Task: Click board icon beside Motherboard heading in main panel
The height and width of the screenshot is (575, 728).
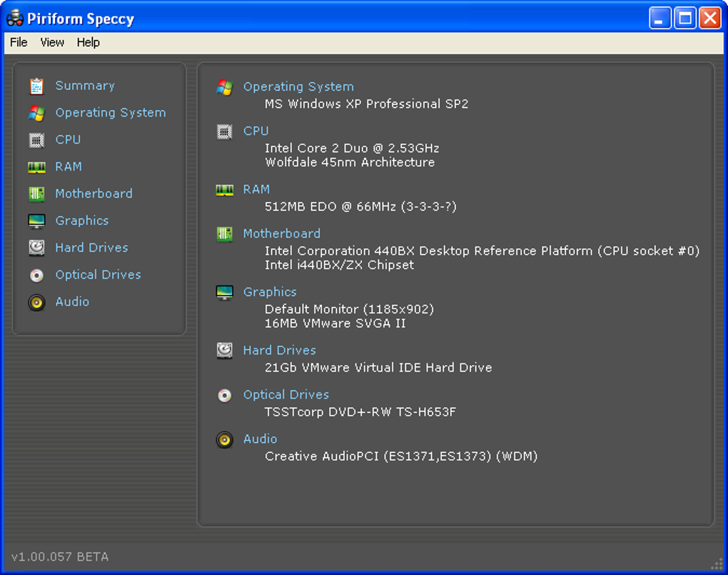Action: point(225,234)
